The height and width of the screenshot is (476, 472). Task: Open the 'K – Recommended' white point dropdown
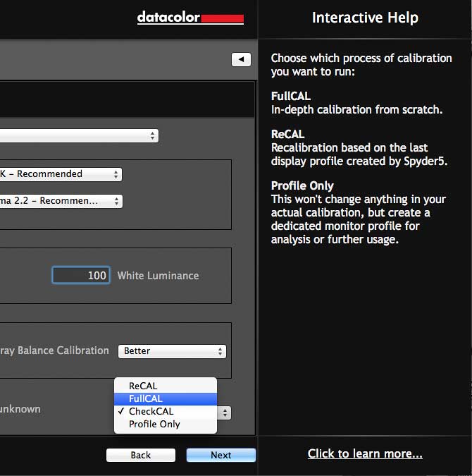(x=61, y=174)
